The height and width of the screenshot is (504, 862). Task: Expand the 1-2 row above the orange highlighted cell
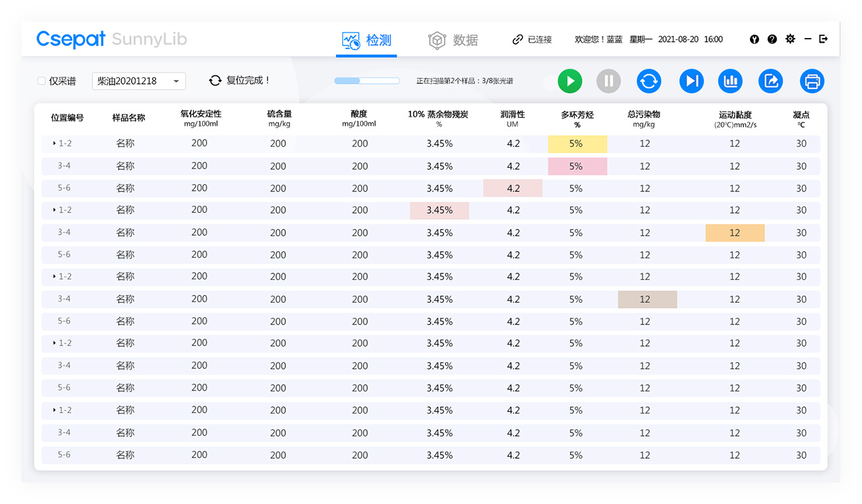[x=55, y=210]
